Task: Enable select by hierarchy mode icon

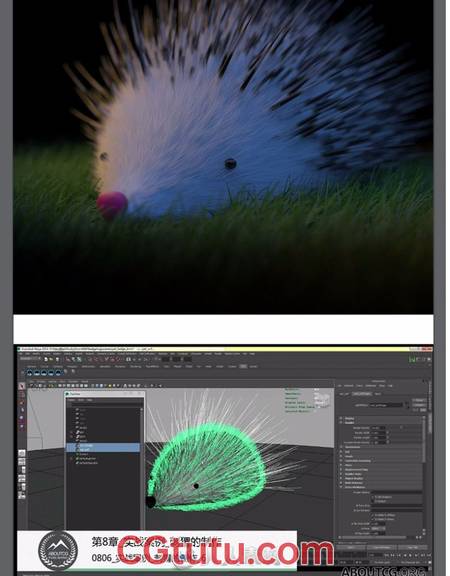Action: [x=68, y=359]
